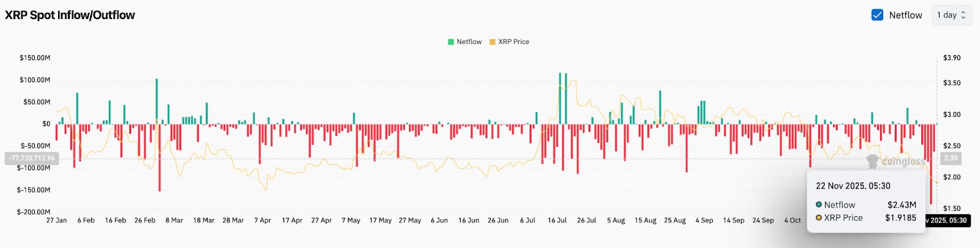The height and width of the screenshot is (248, 980).
Task: Uncheck the Netflow checkbox
Action: coord(877,15)
